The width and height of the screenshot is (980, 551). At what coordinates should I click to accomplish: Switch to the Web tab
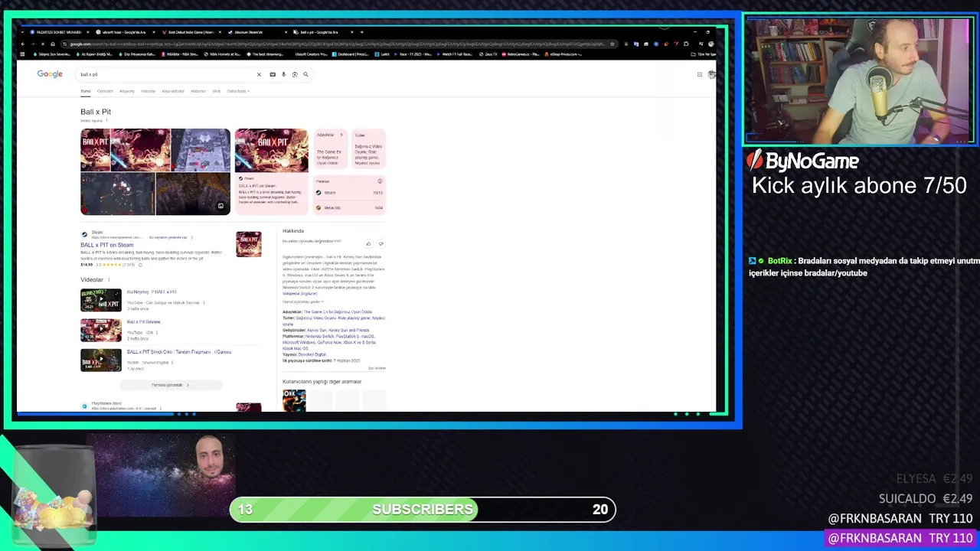tap(217, 91)
